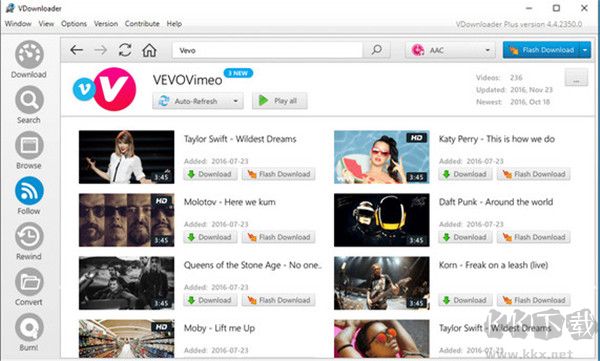Download Korn Freak on a leash
Image resolution: width=600 pixels, height=361 pixels.
465,301
